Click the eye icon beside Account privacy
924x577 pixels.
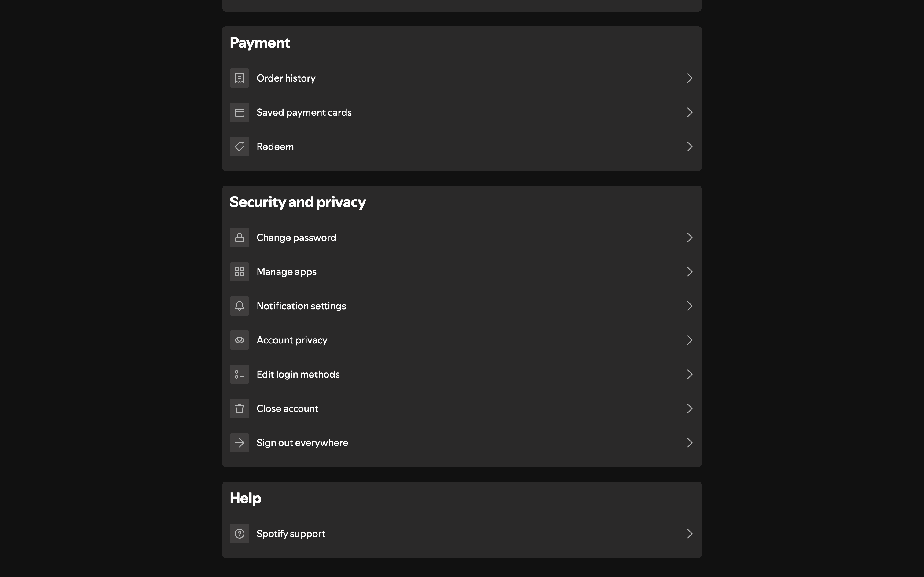click(239, 340)
